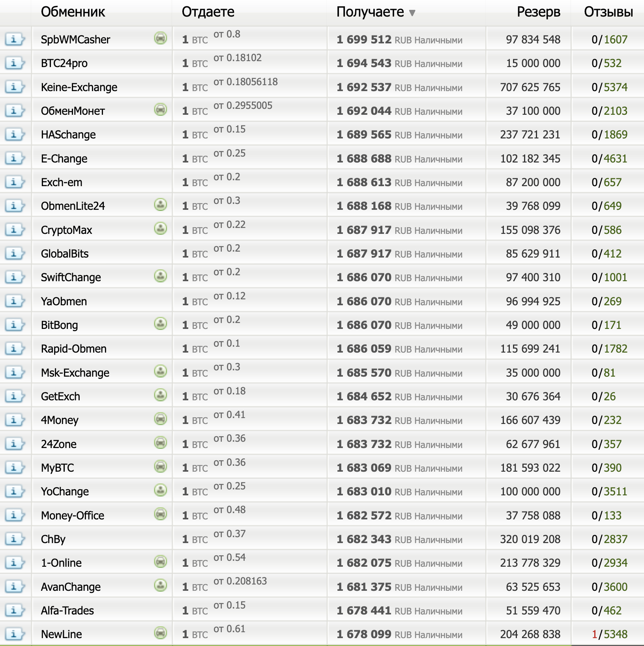Click the Обменник column header

tap(73, 12)
